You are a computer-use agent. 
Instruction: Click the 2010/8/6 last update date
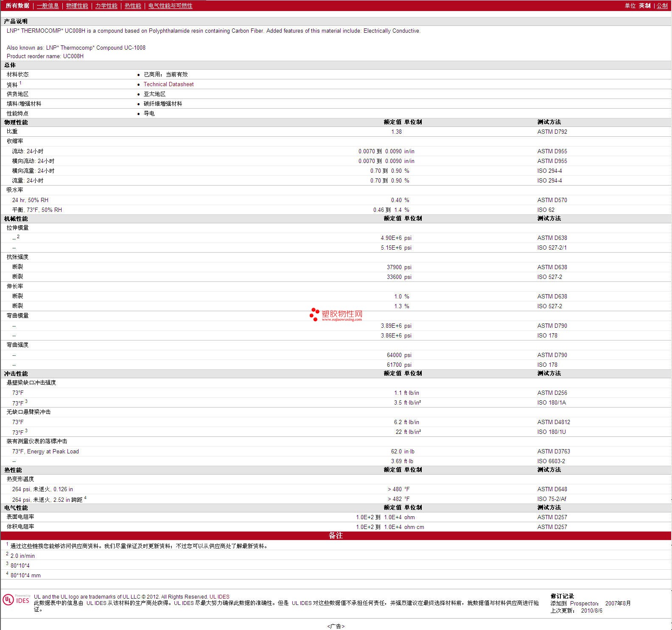[591, 610]
